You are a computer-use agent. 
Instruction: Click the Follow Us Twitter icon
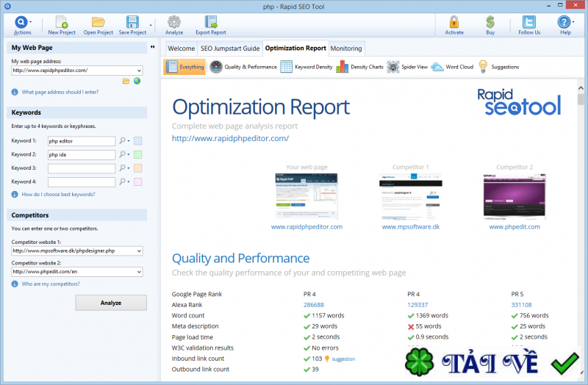point(528,22)
